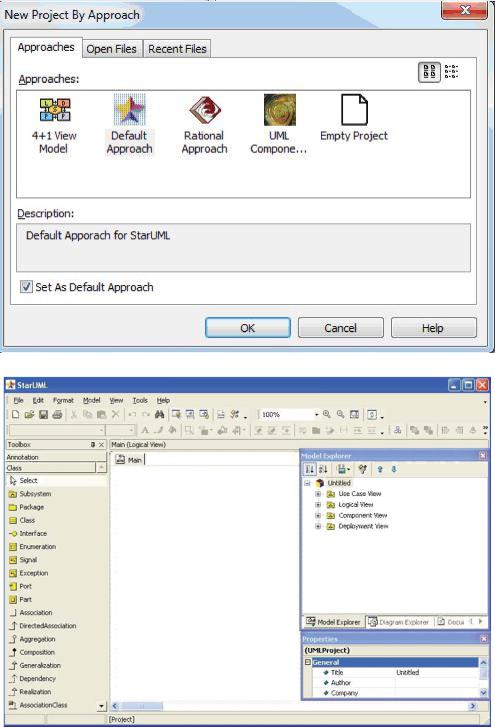This screenshot has height=727, width=495.
Task: Toggle Set As Default Approach checkbox
Action: [26, 287]
